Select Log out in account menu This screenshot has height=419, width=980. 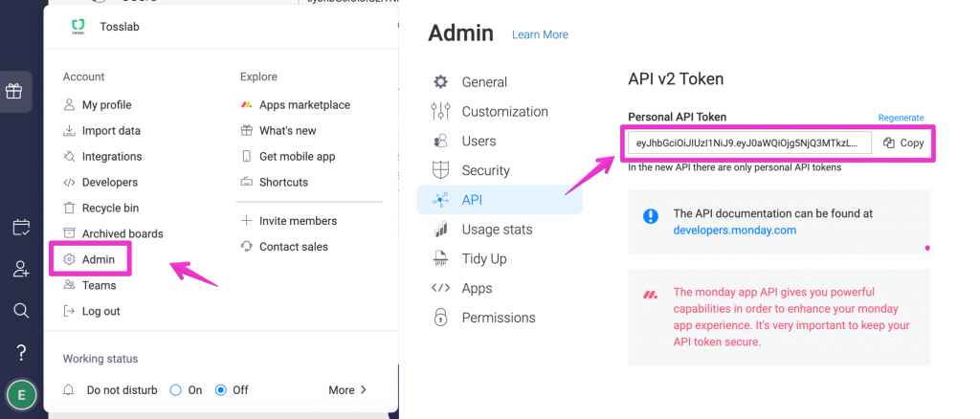click(x=101, y=311)
